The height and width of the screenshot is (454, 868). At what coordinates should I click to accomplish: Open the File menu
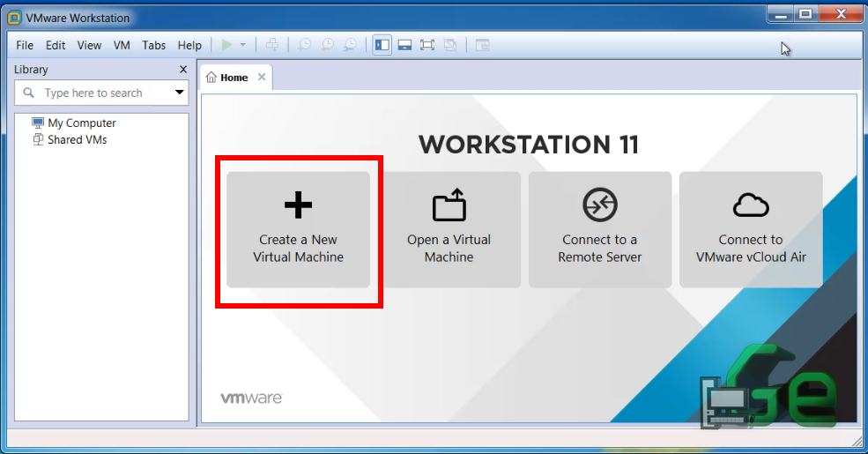point(25,46)
